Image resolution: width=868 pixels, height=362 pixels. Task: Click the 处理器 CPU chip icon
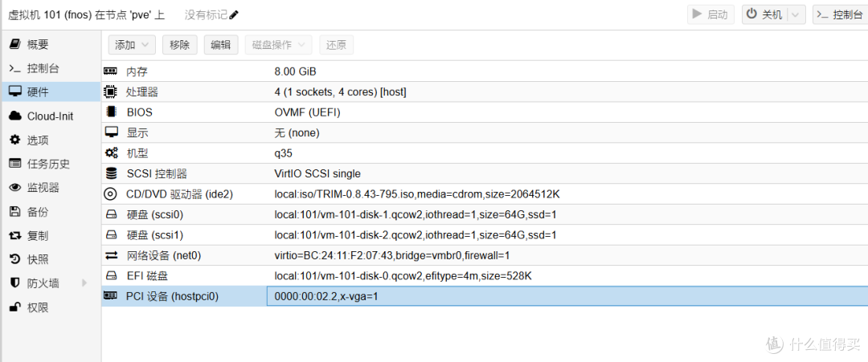point(111,92)
